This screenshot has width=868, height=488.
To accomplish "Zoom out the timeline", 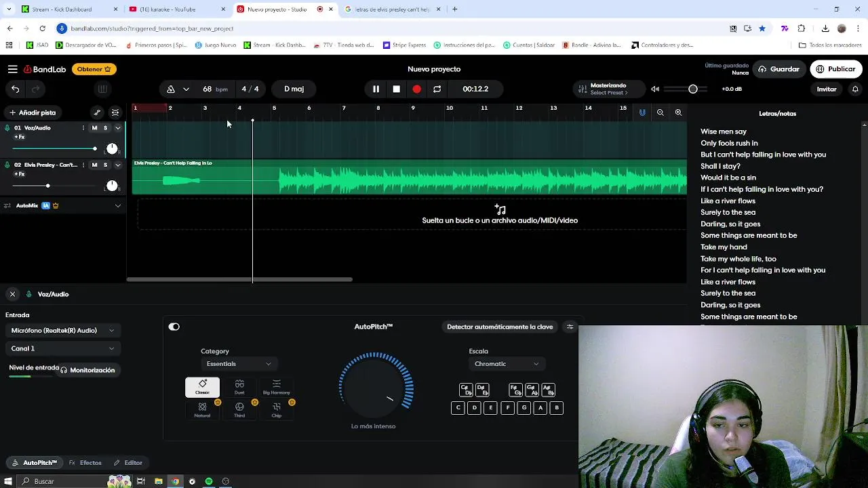I will (x=660, y=113).
